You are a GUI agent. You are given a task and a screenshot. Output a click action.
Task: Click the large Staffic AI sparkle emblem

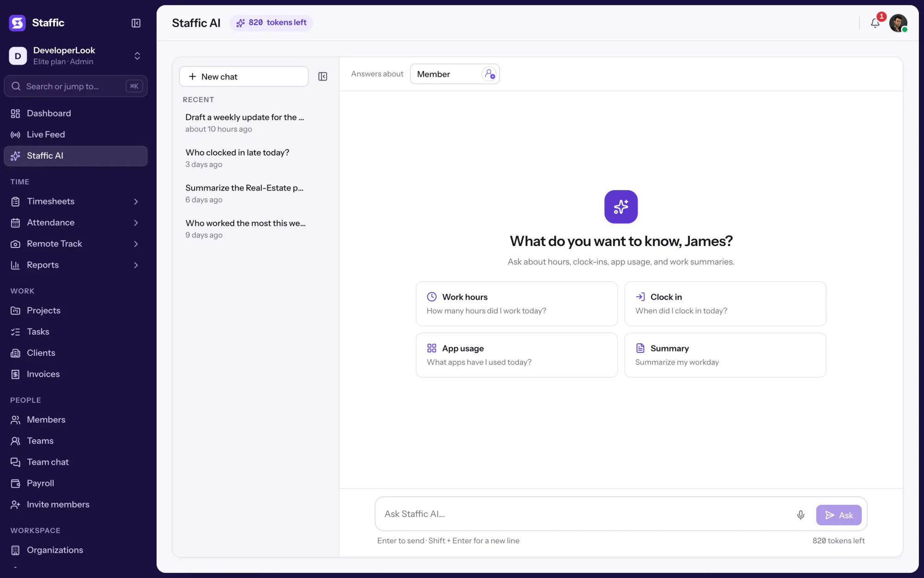tap(621, 207)
